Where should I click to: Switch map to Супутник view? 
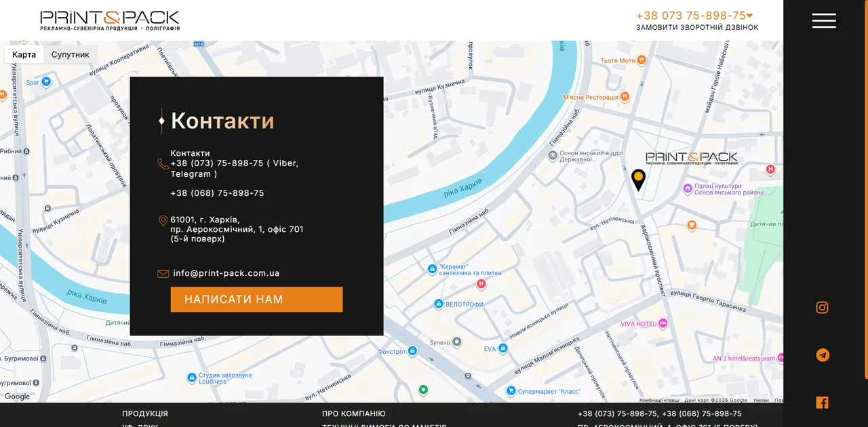71,54
